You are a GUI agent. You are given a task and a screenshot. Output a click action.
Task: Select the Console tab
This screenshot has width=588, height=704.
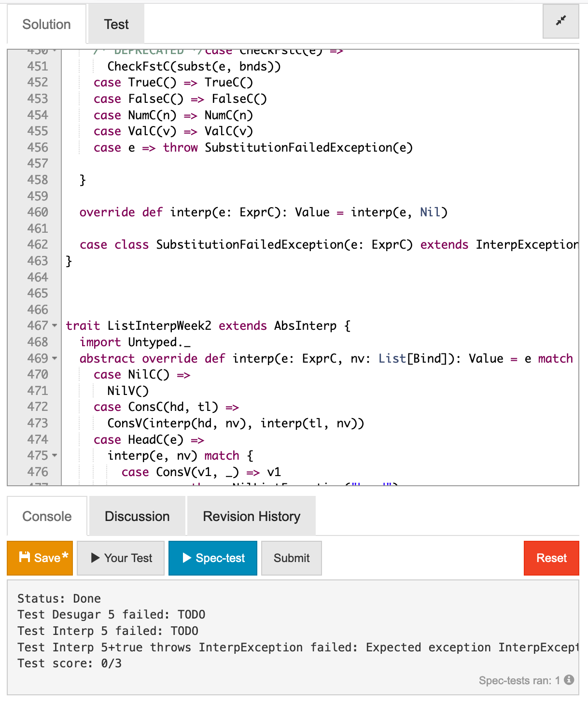[x=47, y=517]
